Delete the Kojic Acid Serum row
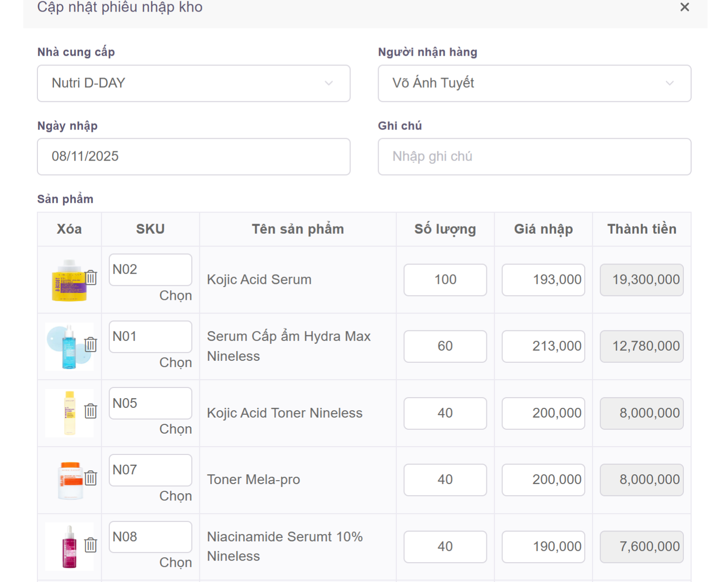Viewport: 728px width, 582px height. (x=91, y=278)
